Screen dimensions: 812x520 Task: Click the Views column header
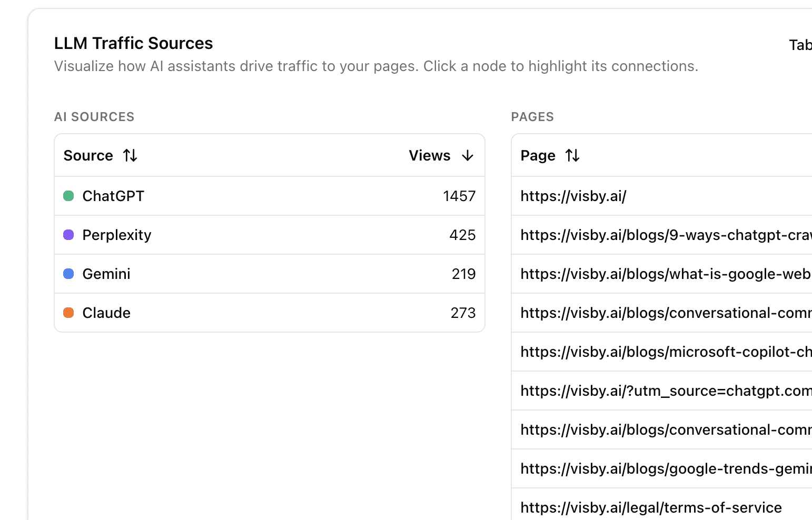[430, 156]
